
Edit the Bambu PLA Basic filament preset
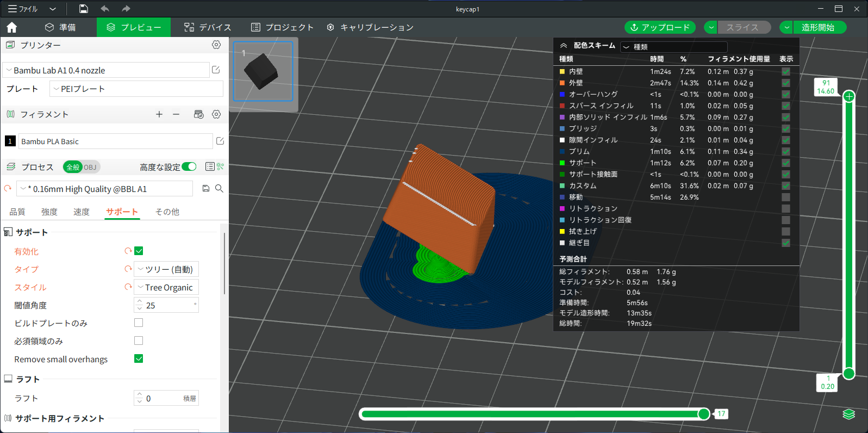click(x=220, y=141)
